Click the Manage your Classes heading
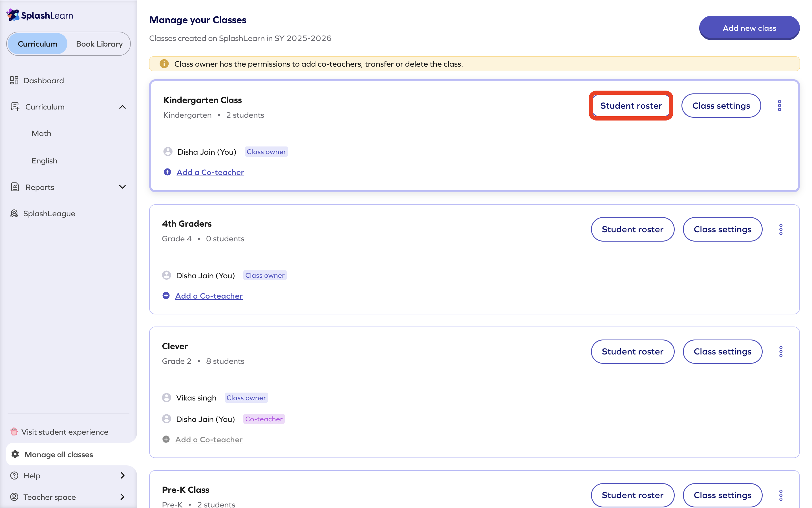Viewport: 812px width, 508px height. pyautogui.click(x=198, y=20)
